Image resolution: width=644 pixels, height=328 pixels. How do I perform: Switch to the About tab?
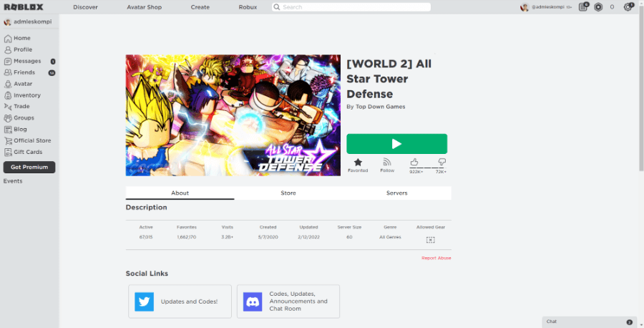coord(180,193)
